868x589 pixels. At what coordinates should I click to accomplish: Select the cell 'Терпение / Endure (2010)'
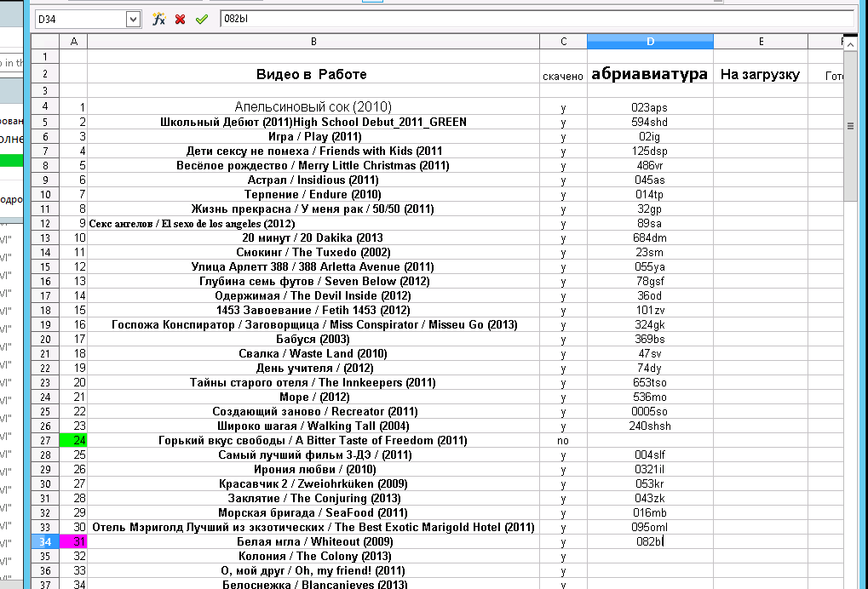[313, 194]
